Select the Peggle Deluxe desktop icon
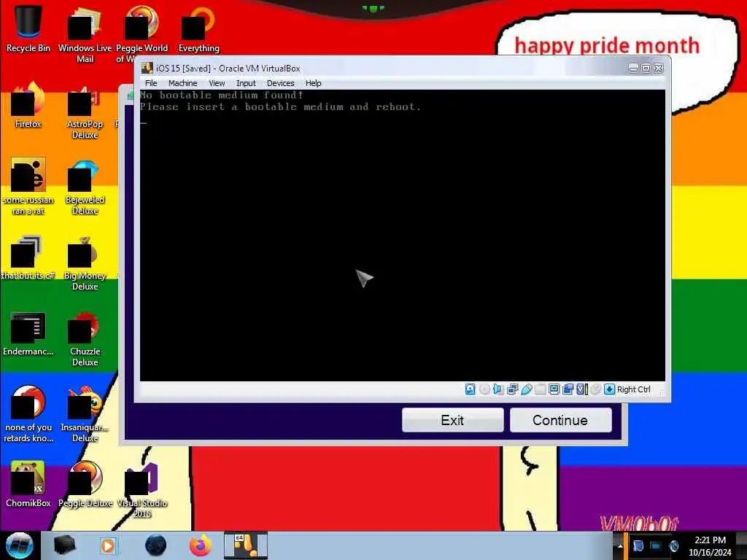 [x=85, y=484]
